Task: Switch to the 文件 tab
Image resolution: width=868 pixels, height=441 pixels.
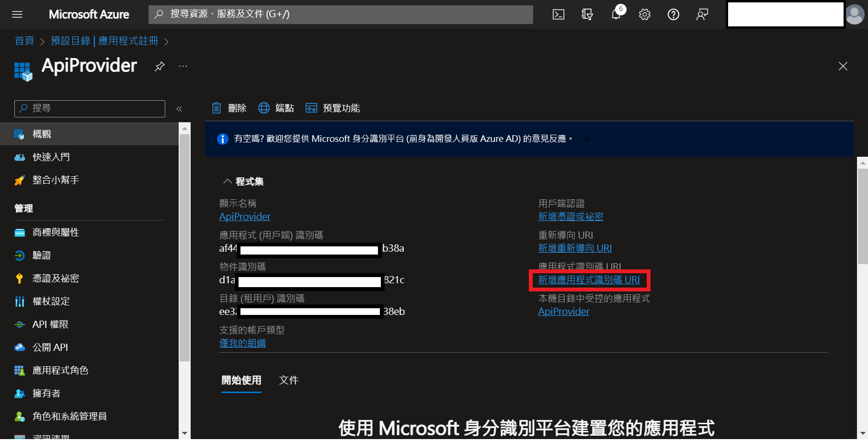Action: tap(289, 381)
